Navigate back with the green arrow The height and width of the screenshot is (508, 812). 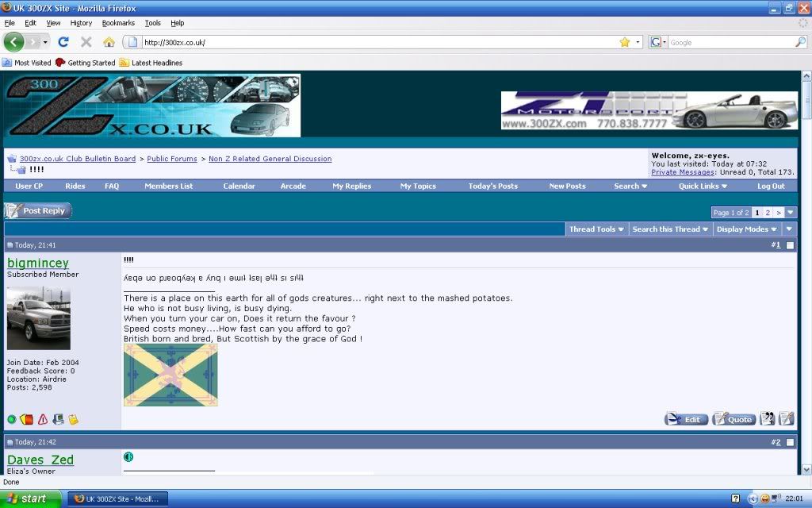(14, 42)
